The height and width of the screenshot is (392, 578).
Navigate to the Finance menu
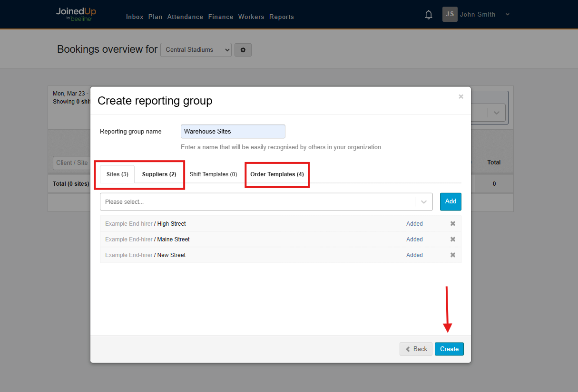(220, 17)
